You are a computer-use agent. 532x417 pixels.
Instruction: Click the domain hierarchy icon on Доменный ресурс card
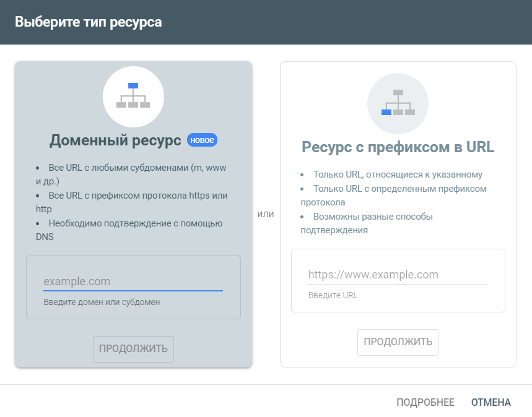pos(133,97)
